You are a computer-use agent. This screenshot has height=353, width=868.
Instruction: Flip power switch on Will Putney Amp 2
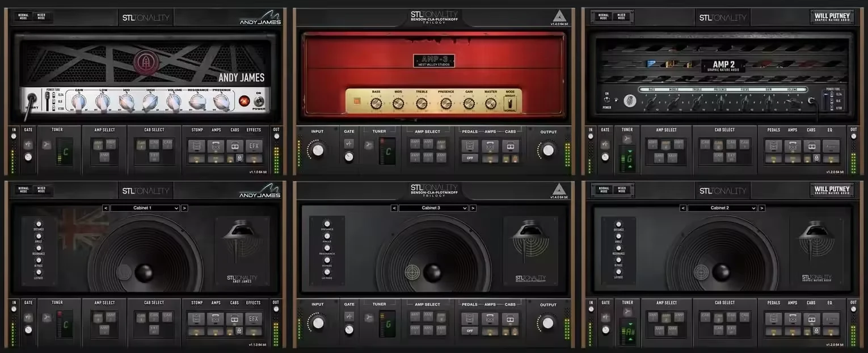[x=606, y=100]
